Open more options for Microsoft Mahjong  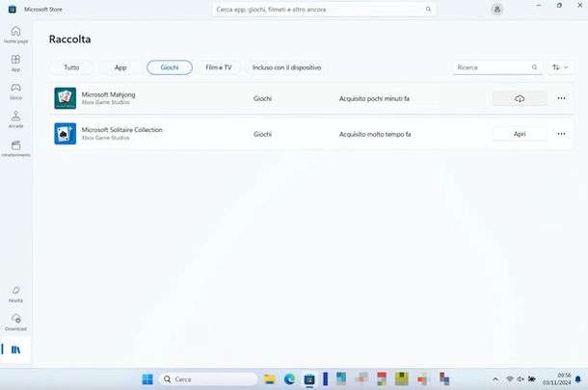click(x=561, y=98)
